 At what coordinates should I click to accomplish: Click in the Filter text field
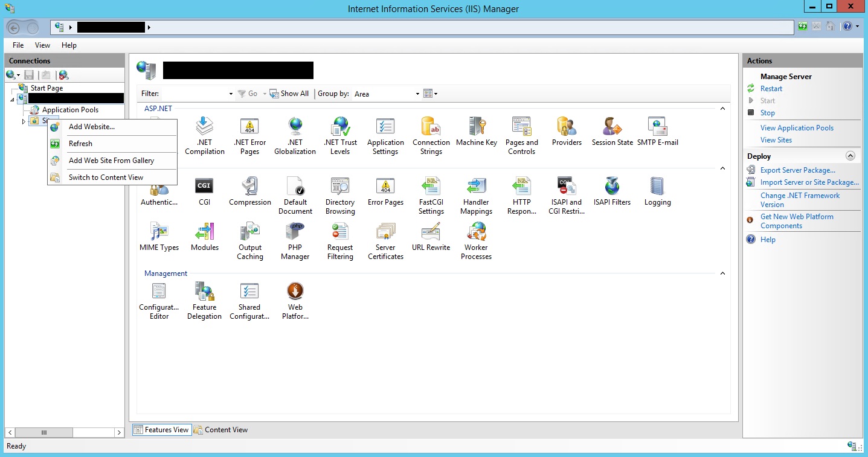[194, 94]
